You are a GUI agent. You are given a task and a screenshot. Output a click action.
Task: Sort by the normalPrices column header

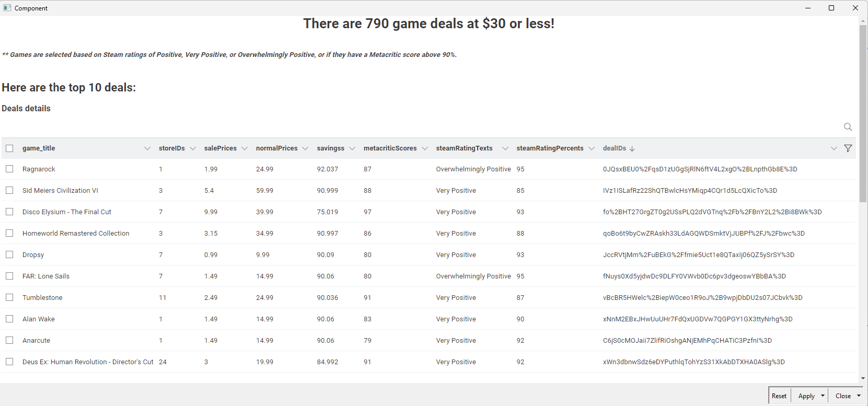tap(277, 148)
